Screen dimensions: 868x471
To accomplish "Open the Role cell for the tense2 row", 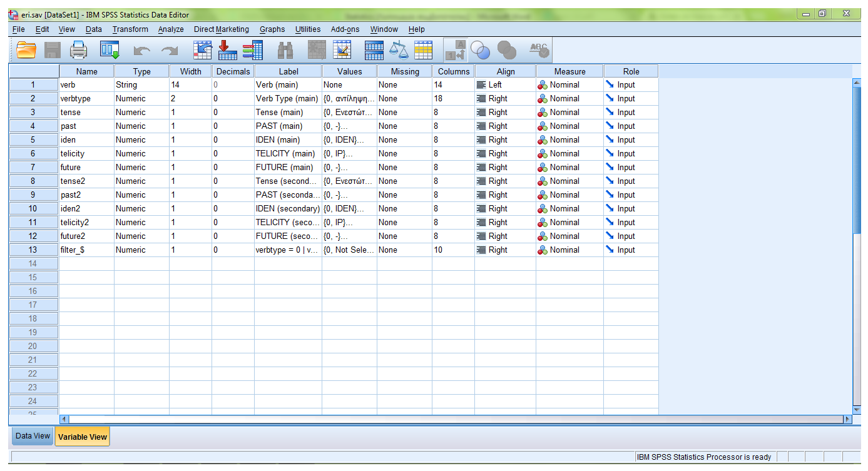I will coord(631,181).
